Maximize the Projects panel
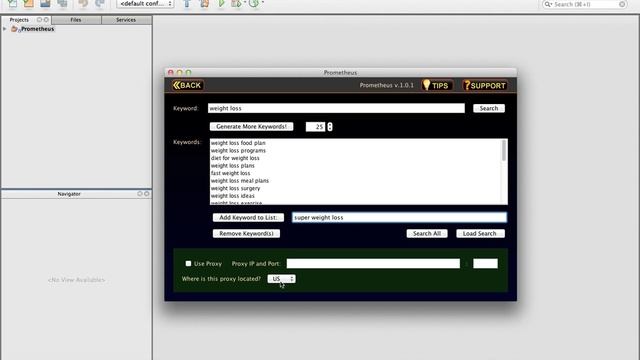640x360 pixels. click(46, 20)
